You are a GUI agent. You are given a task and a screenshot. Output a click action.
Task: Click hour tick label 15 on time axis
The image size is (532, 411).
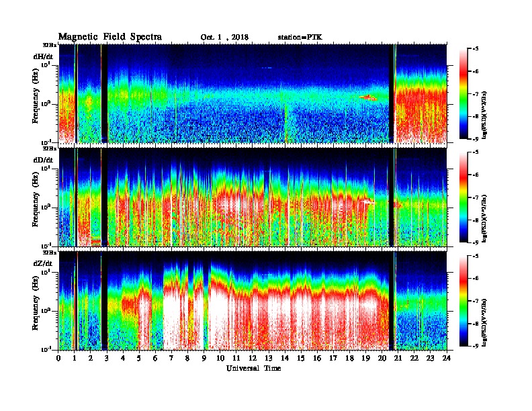tap(301, 359)
